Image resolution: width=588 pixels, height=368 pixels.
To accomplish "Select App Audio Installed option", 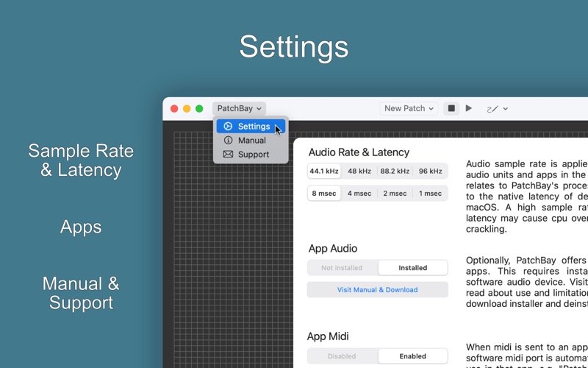I will click(412, 268).
